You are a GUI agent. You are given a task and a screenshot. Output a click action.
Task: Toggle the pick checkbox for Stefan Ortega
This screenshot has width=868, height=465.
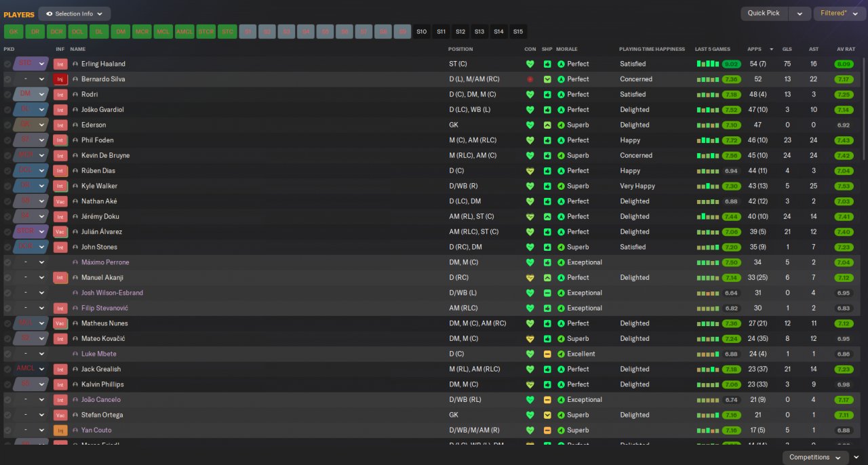[7, 415]
